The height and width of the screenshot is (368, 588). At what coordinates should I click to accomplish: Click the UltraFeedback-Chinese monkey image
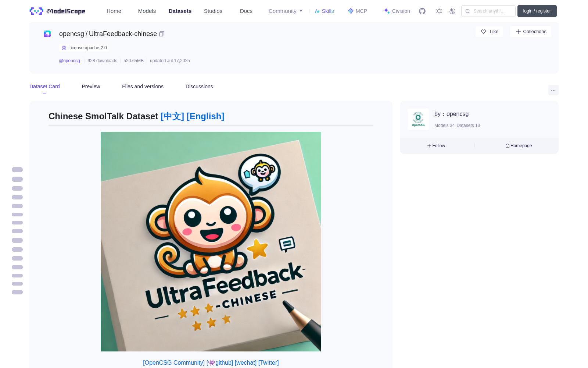point(211,241)
